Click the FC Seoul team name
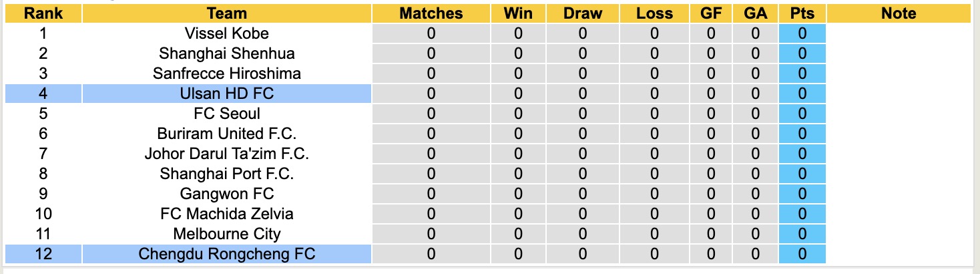Viewport: 980px width, 274px height. pyautogui.click(x=226, y=114)
